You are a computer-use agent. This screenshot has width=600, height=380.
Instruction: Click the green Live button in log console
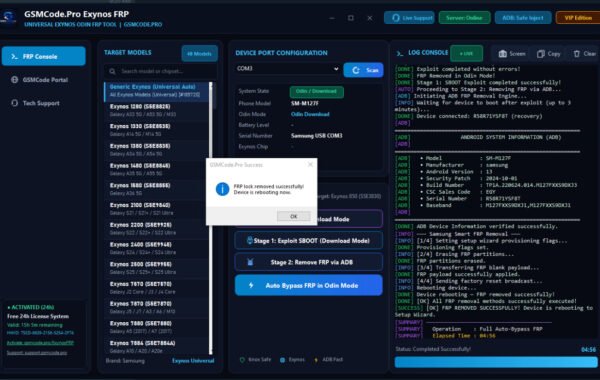tap(466, 54)
